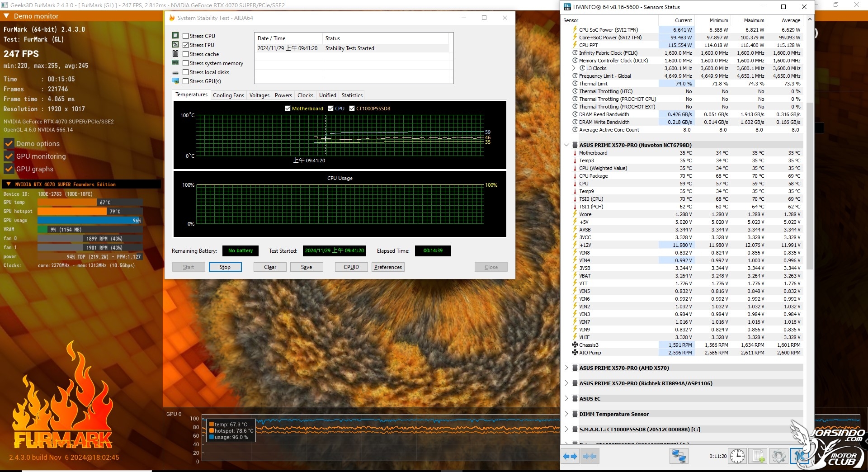Click HWiNFO expand columns arrows button

pyautogui.click(x=570, y=456)
